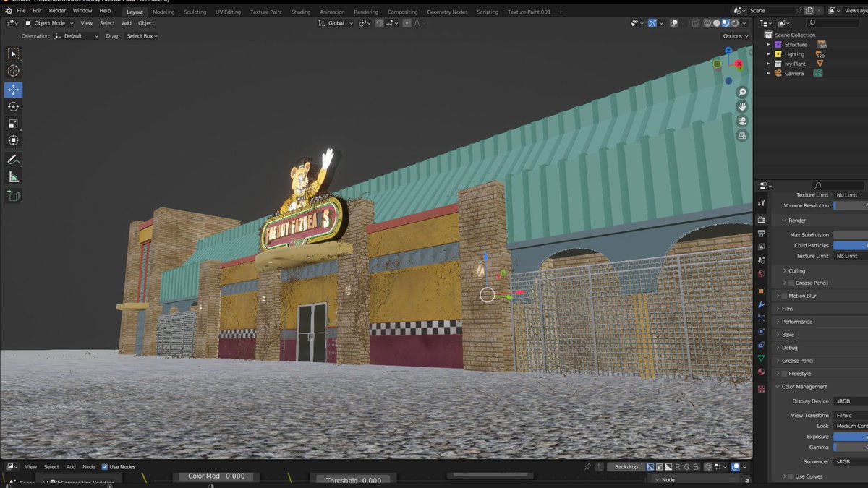Switch to rendered viewport shading
This screenshot has height=488, width=868.
click(736, 23)
